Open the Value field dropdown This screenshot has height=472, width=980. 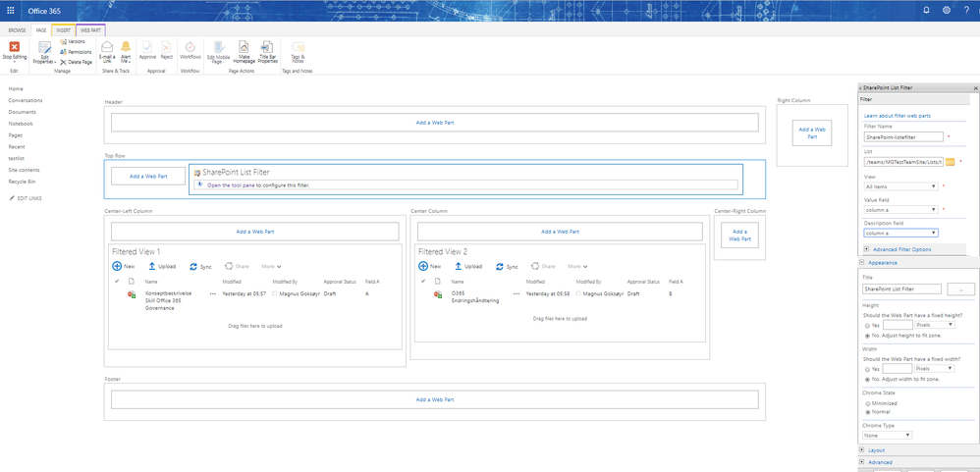click(x=900, y=210)
